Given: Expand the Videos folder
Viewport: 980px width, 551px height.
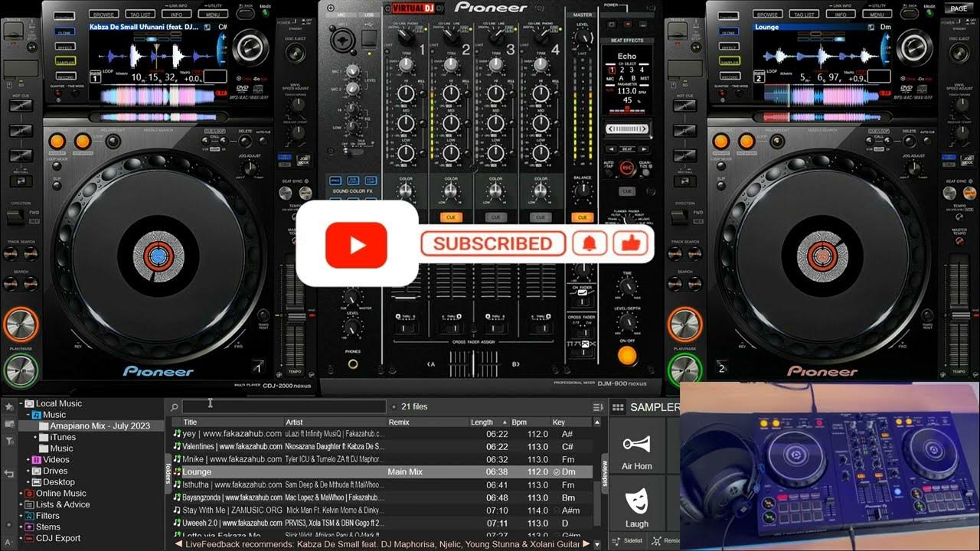Looking at the screenshot, I should 28,460.
